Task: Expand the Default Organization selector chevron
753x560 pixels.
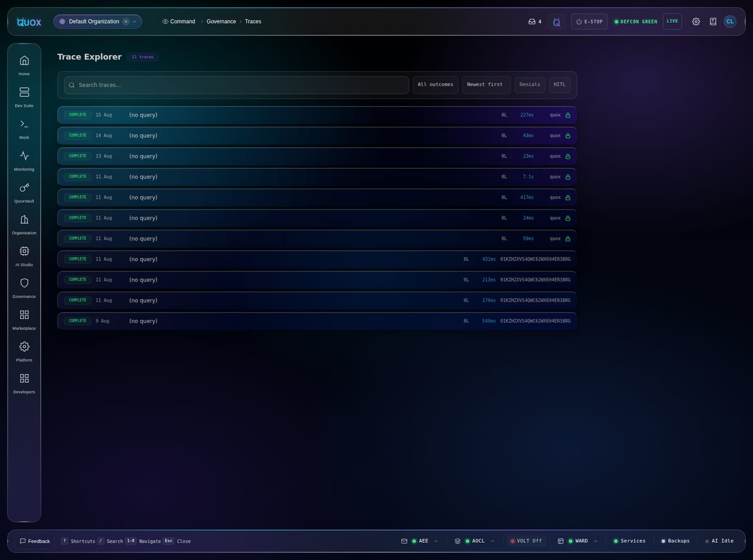Action: [x=135, y=22]
